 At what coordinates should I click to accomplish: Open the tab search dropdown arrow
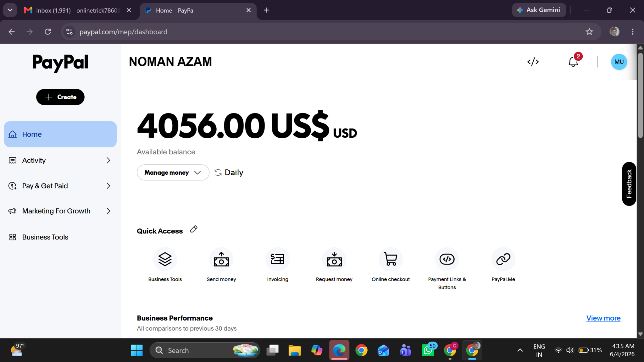(10, 10)
